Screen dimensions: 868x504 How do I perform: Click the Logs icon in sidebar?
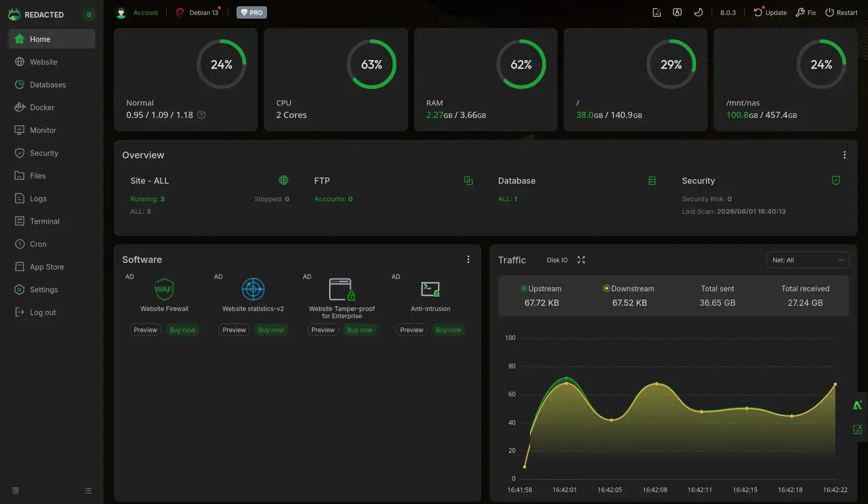(x=20, y=198)
